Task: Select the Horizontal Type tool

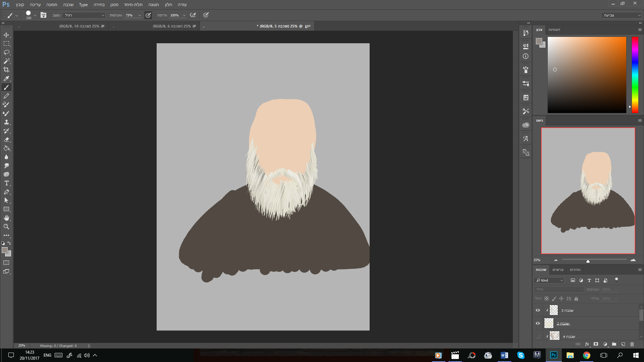Action: [6, 183]
